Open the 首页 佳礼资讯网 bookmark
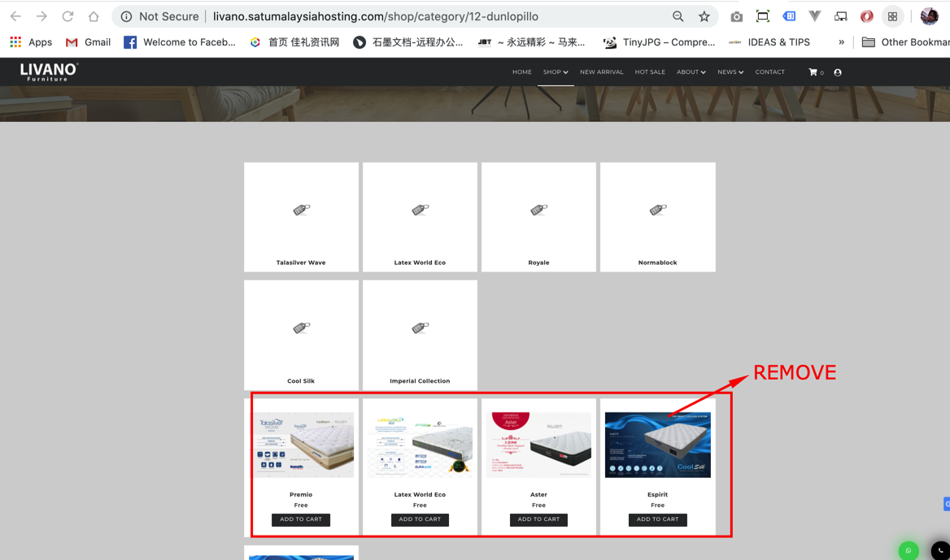The width and height of the screenshot is (950, 560). pyautogui.click(x=294, y=41)
